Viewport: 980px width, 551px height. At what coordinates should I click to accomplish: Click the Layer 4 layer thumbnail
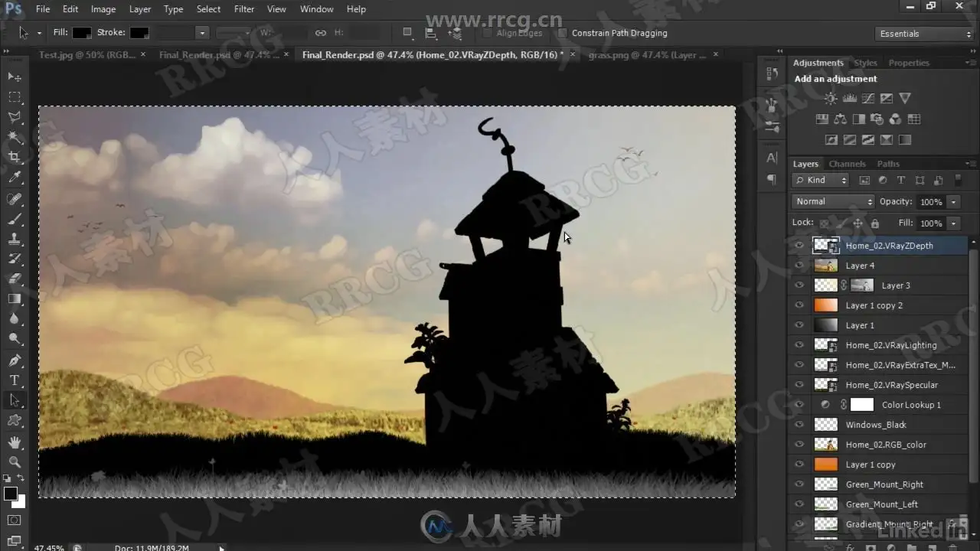(x=825, y=266)
